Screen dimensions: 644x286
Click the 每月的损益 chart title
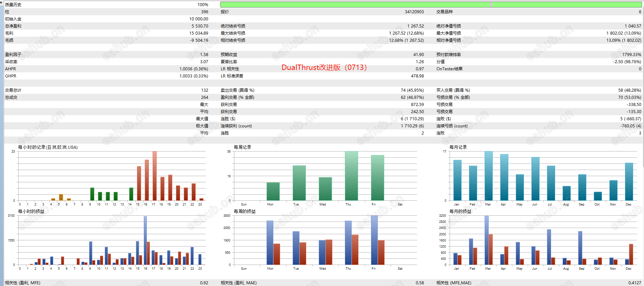pyautogui.click(x=460, y=211)
